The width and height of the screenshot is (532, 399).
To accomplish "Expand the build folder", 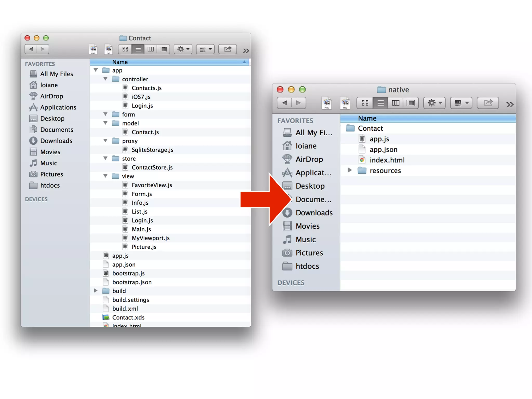I will click(x=96, y=291).
